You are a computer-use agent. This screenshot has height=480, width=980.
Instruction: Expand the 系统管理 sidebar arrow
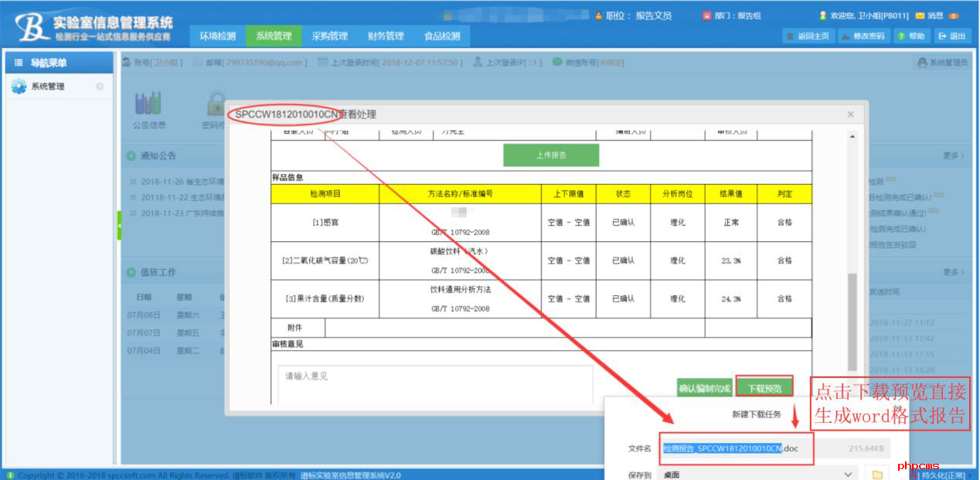pyautogui.click(x=100, y=87)
